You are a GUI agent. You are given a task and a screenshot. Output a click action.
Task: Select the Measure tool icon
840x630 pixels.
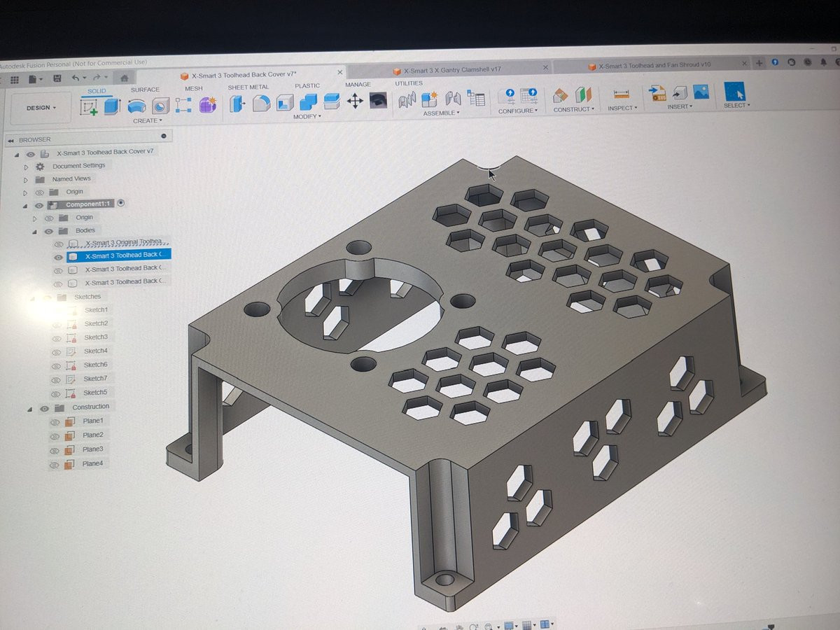pos(622,94)
